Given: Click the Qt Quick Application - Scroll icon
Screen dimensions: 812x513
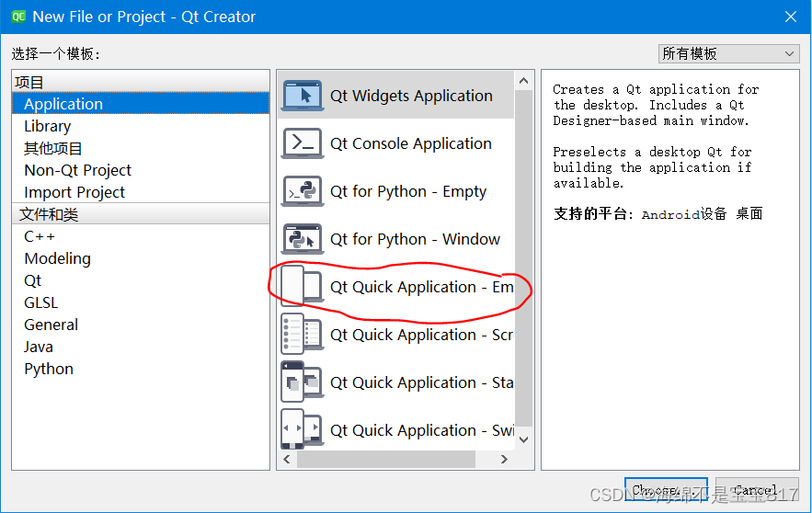Looking at the screenshot, I should (303, 335).
